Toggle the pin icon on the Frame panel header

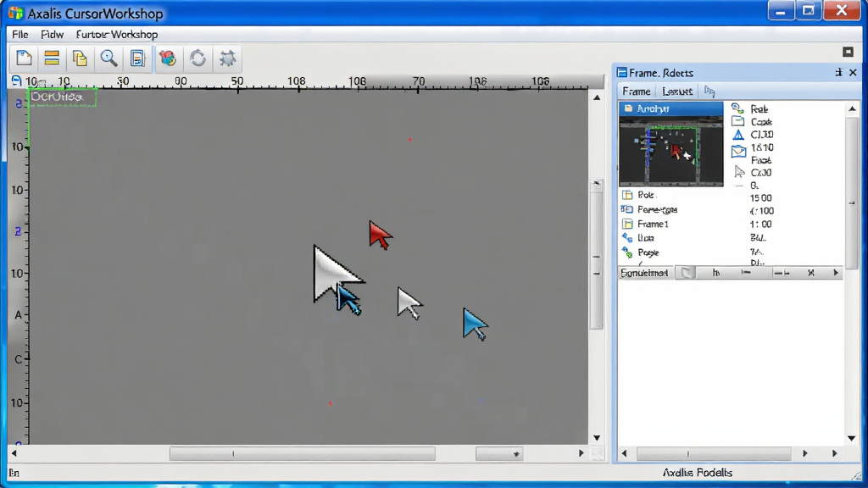[x=838, y=73]
